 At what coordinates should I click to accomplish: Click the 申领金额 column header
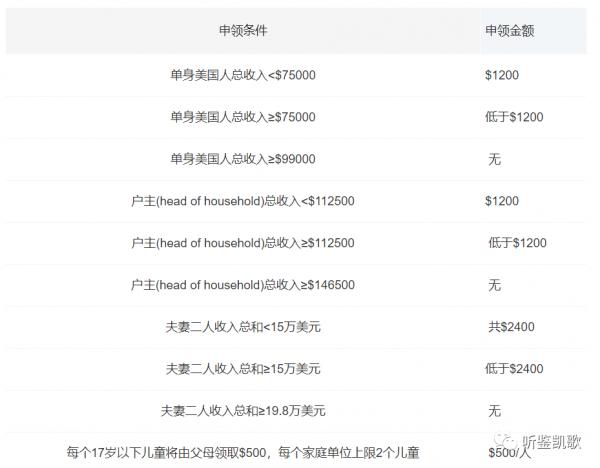pyautogui.click(x=509, y=31)
